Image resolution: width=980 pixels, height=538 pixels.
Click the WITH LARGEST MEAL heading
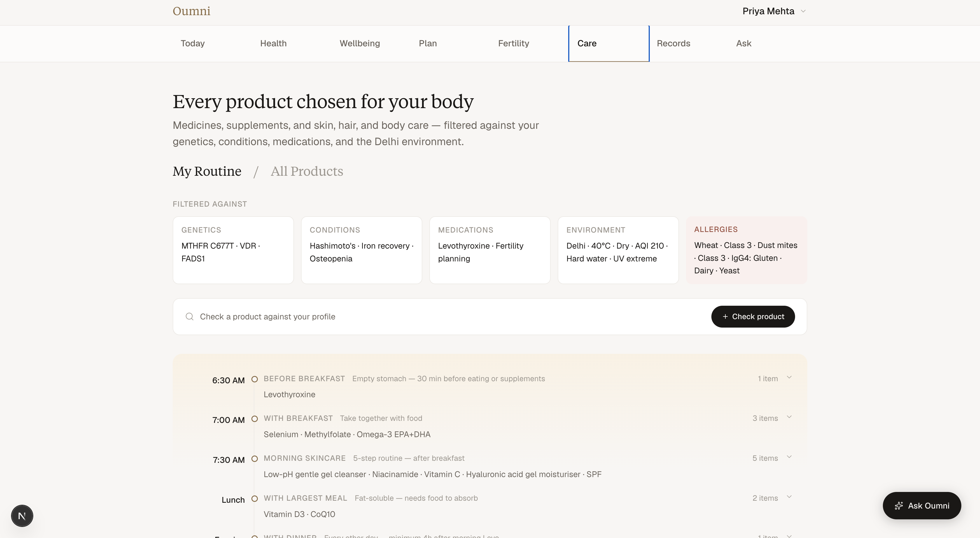coord(305,498)
